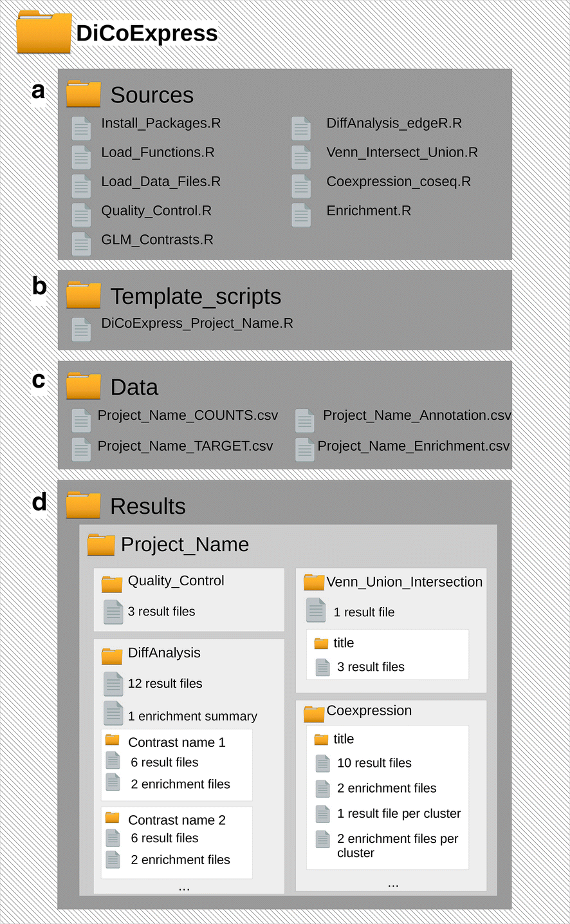Select the DiffAnalysis_edgeR.R file name
Image resolution: width=570 pixels, height=924 pixels.
[394, 123]
